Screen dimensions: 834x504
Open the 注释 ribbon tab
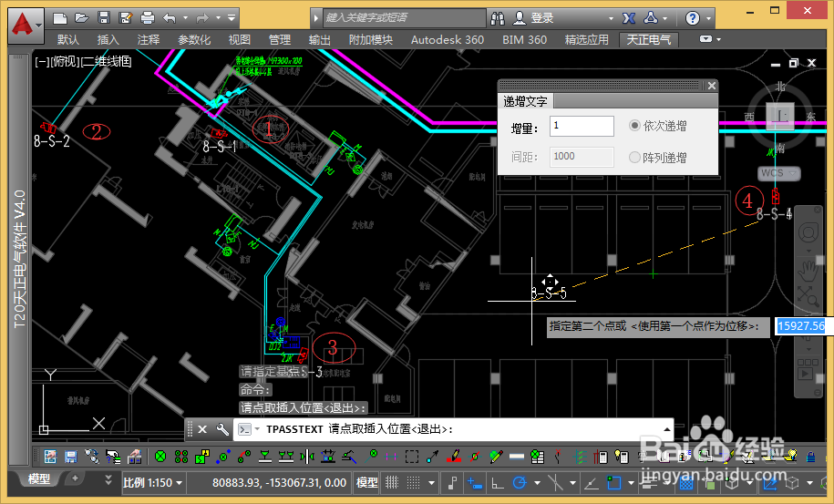[148, 40]
